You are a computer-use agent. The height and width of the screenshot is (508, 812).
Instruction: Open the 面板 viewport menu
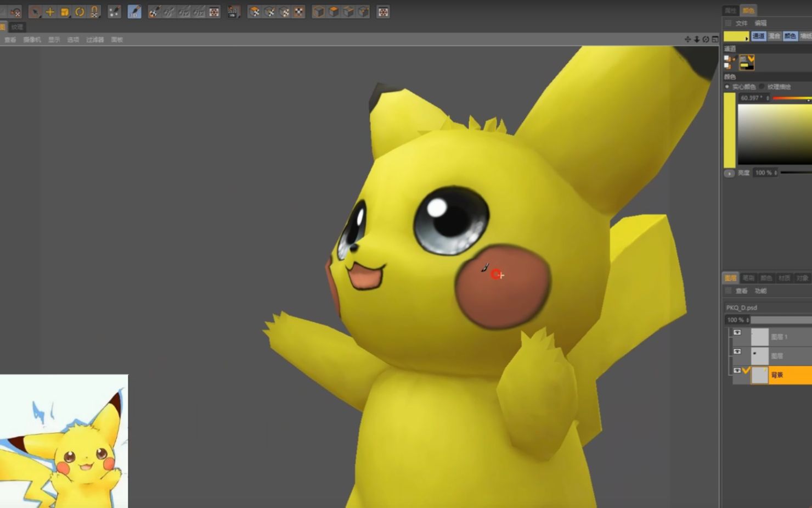[117, 40]
